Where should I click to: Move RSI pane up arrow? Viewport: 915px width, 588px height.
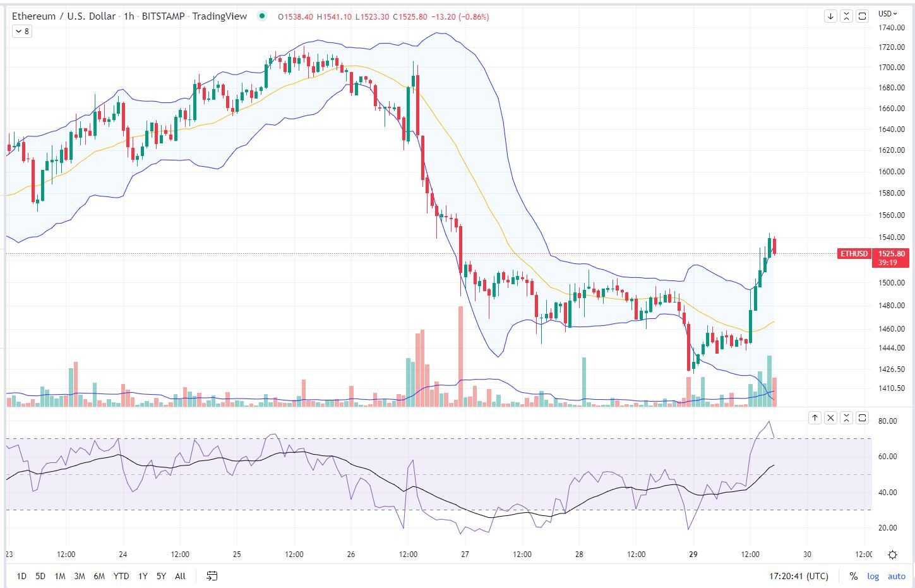(x=815, y=417)
